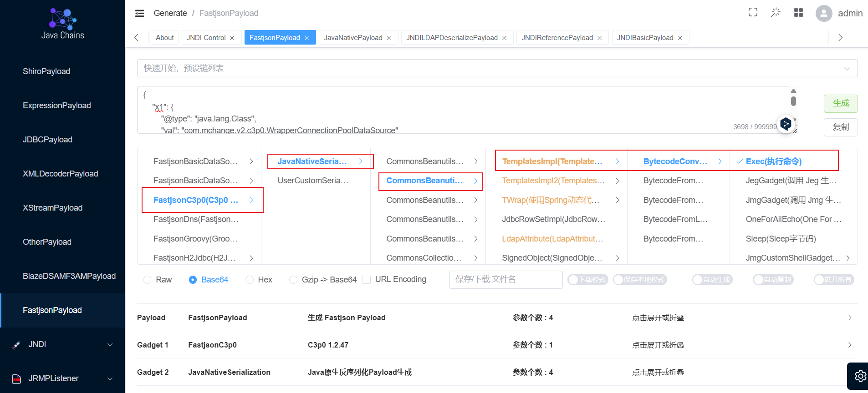Close the JNDI Control tab
The width and height of the screenshot is (868, 393).
232,38
